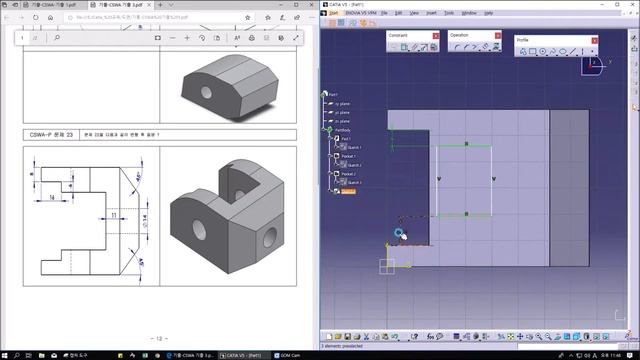Select Pocket.2 in the specification tree

click(348, 174)
